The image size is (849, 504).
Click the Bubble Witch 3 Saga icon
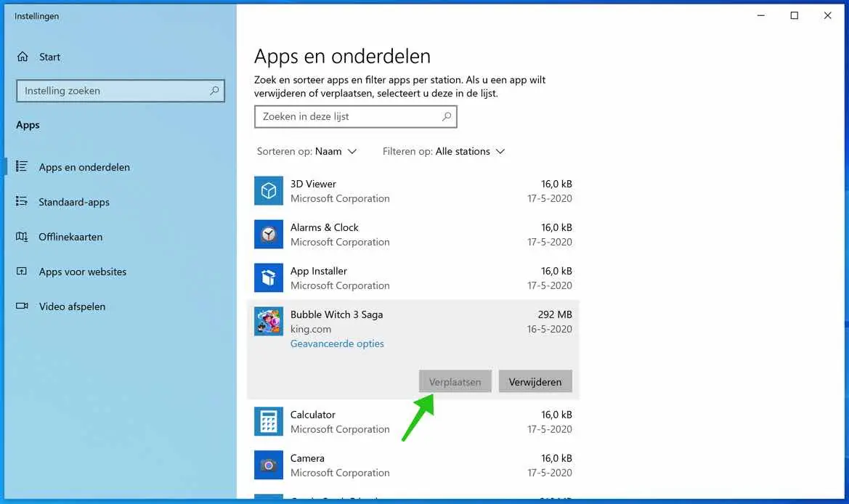[x=269, y=321]
